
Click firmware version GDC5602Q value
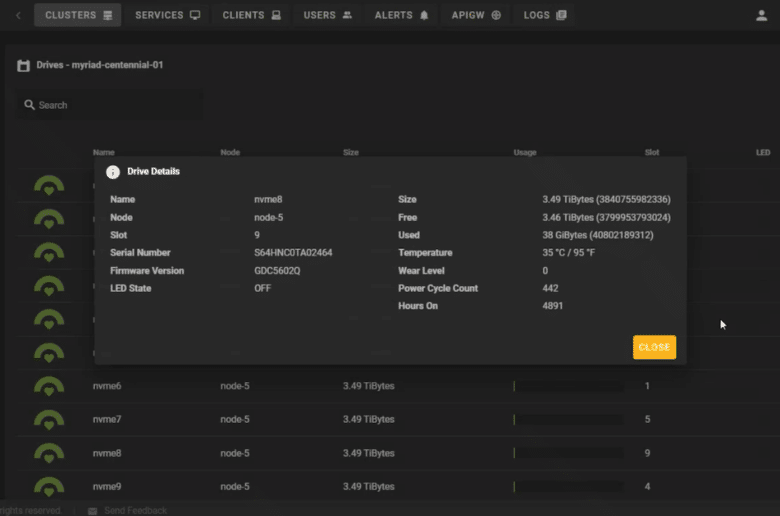(277, 271)
